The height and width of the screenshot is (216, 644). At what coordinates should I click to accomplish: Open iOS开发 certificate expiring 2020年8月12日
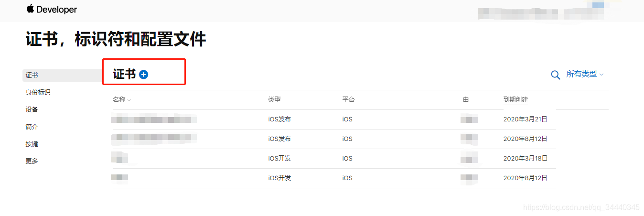point(334,178)
